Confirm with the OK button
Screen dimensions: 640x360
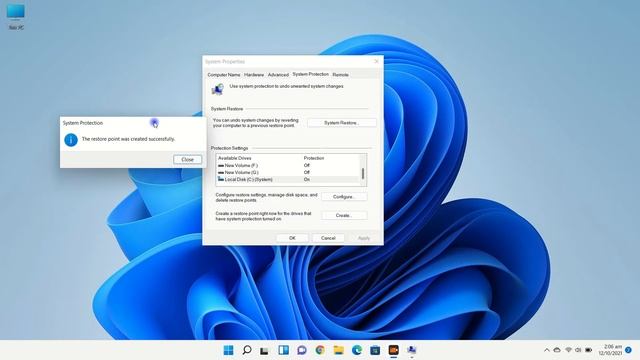tap(292, 238)
